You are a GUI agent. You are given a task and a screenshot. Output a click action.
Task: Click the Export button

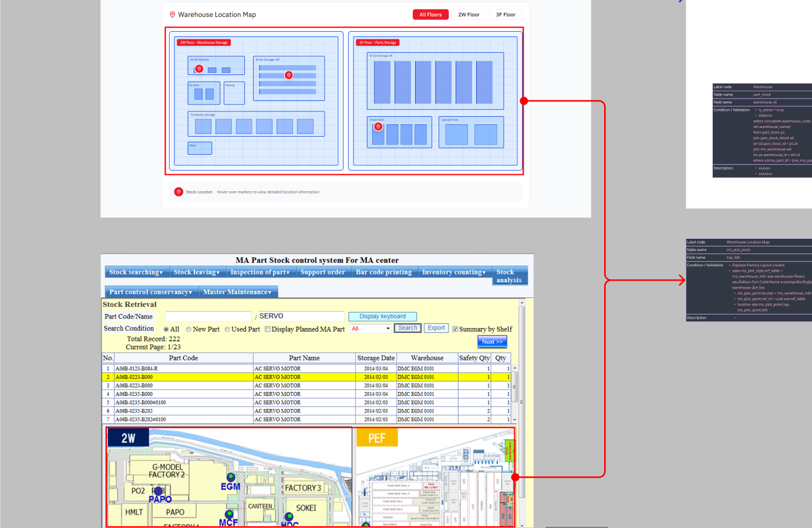436,328
